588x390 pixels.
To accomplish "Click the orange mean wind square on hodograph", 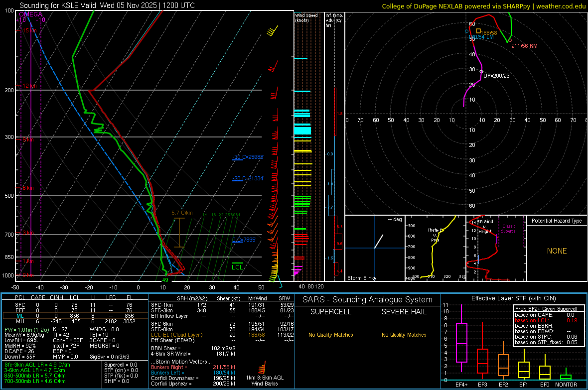I will (x=478, y=31).
